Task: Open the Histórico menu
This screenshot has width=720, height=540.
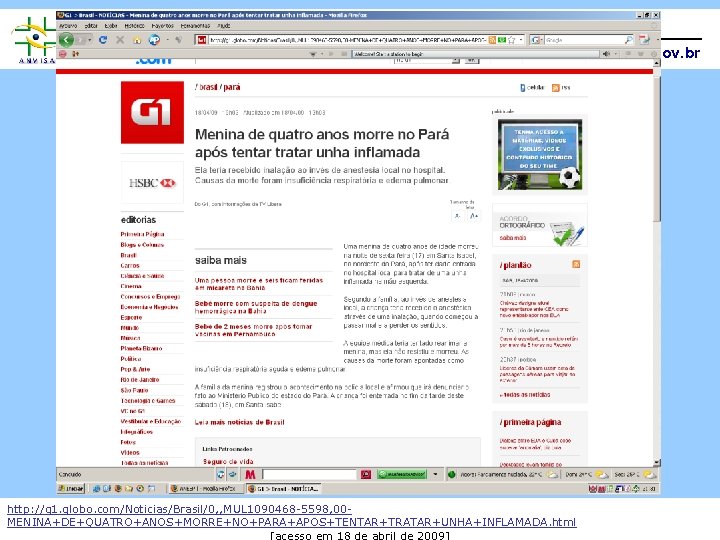Action: tap(135, 26)
